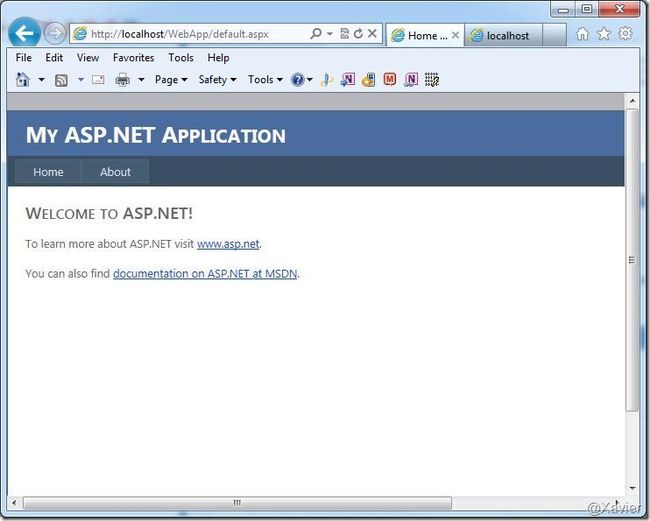This screenshot has height=521, width=650.
Task: Expand the Help icon dropdown arrow
Action: 310,79
